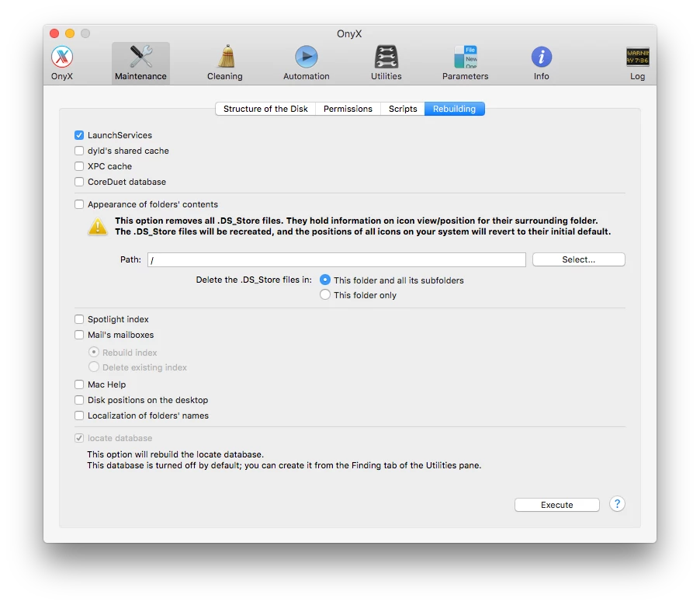This screenshot has height=605, width=700.
Task: Check the Mail's mailboxes option
Action: [79, 335]
